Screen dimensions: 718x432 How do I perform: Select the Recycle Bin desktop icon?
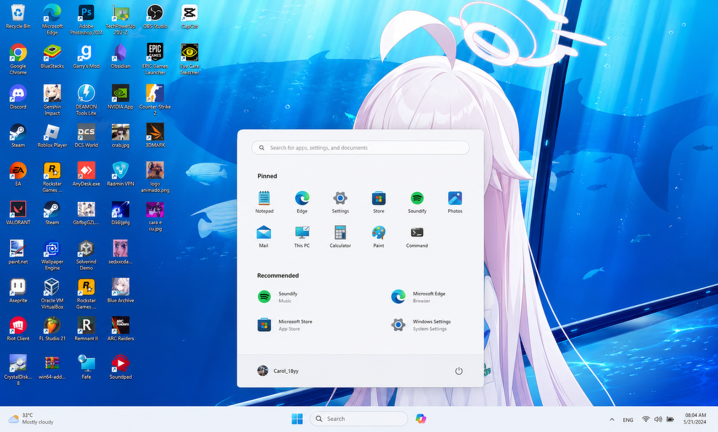(18, 17)
